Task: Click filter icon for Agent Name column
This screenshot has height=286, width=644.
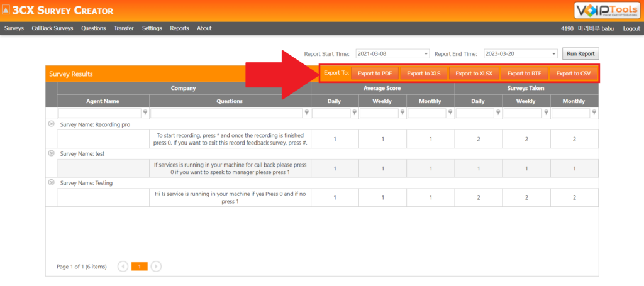Action: pyautogui.click(x=145, y=113)
